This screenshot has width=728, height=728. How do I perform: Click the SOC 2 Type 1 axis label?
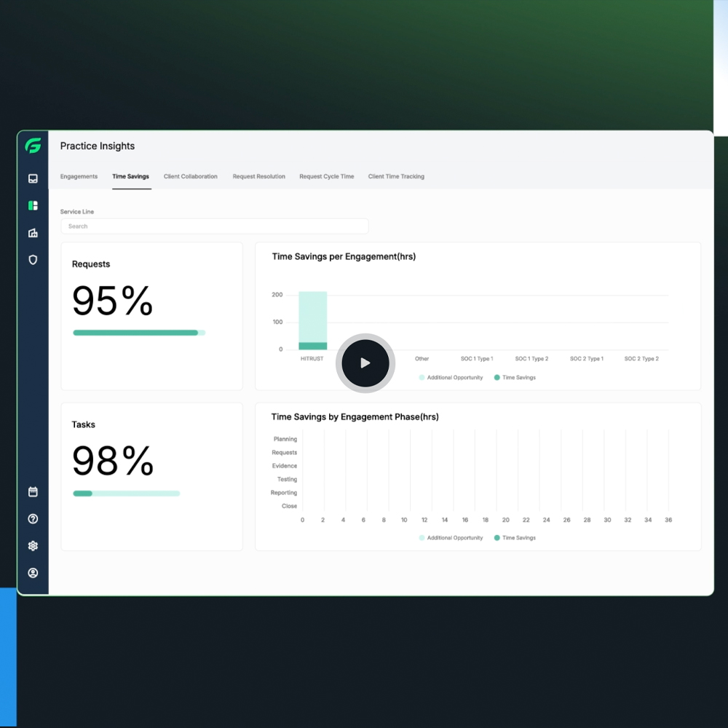pos(587,359)
